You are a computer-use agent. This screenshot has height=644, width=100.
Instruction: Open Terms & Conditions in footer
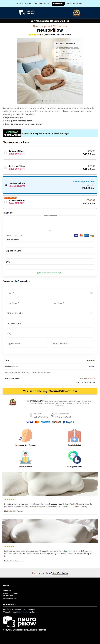click(x=10, y=593)
